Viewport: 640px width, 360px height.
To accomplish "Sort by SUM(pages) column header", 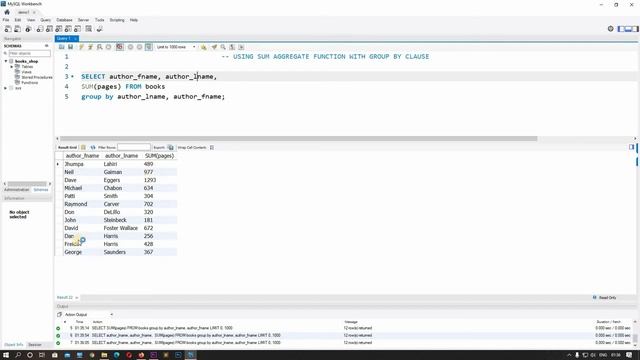I will (x=159, y=156).
